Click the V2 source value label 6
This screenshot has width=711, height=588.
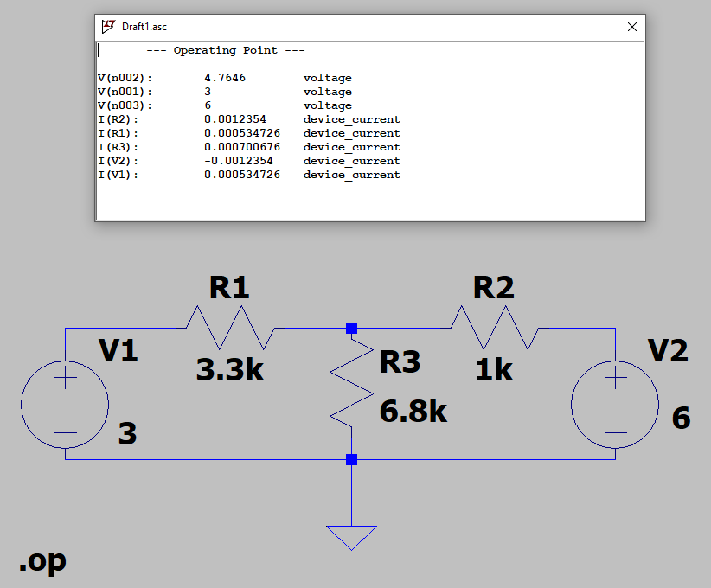pyautogui.click(x=681, y=418)
